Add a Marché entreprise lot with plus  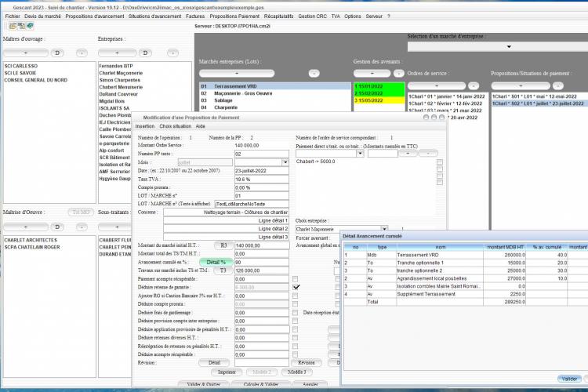point(237,73)
